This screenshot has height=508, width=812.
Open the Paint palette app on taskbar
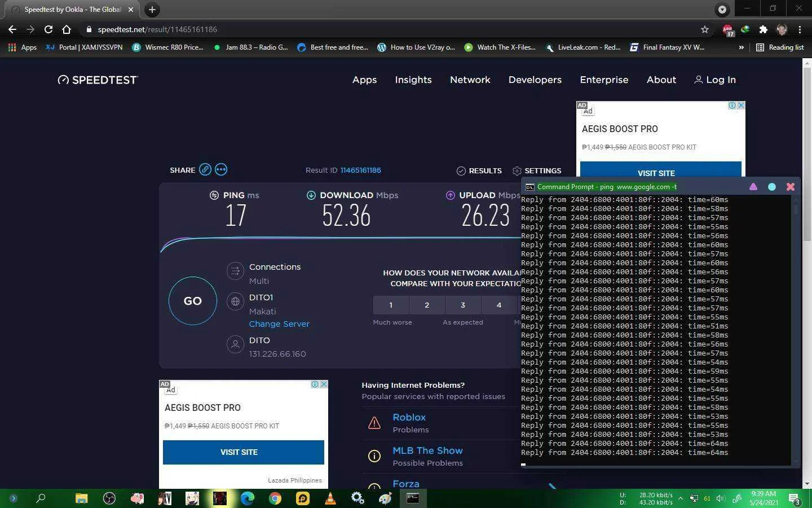point(385,498)
